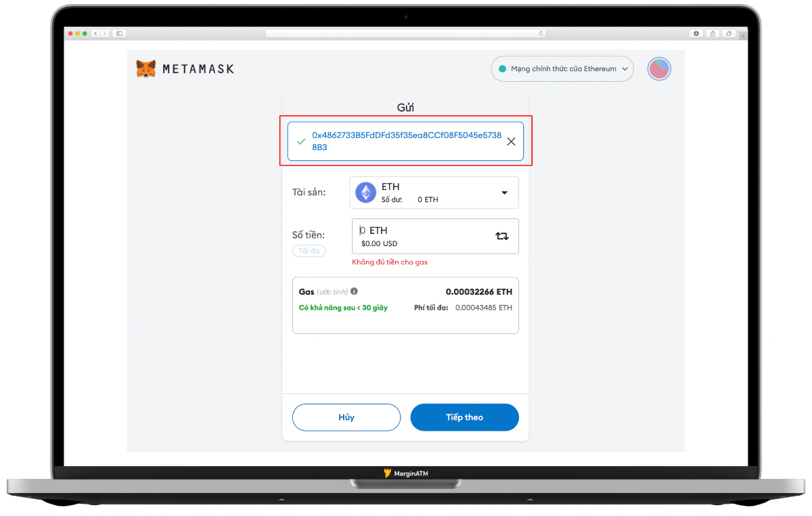Swap ETH and USD amount display
Screen dimensions: 812x516
pyautogui.click(x=502, y=236)
